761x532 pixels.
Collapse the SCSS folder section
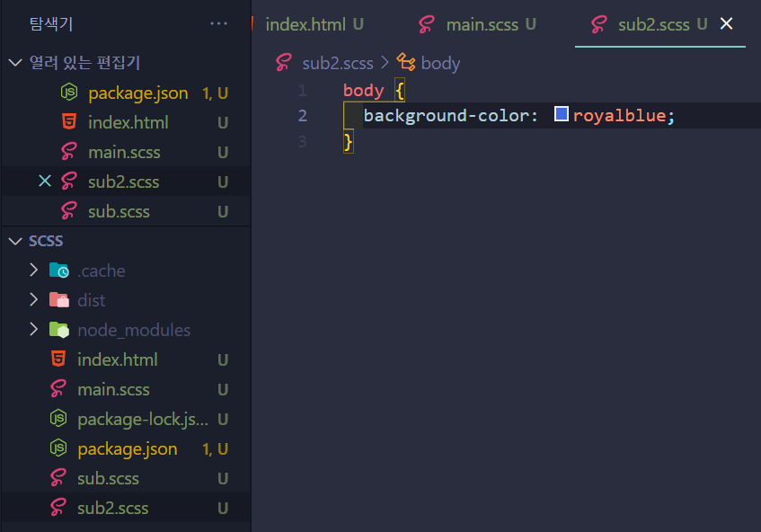click(x=15, y=241)
